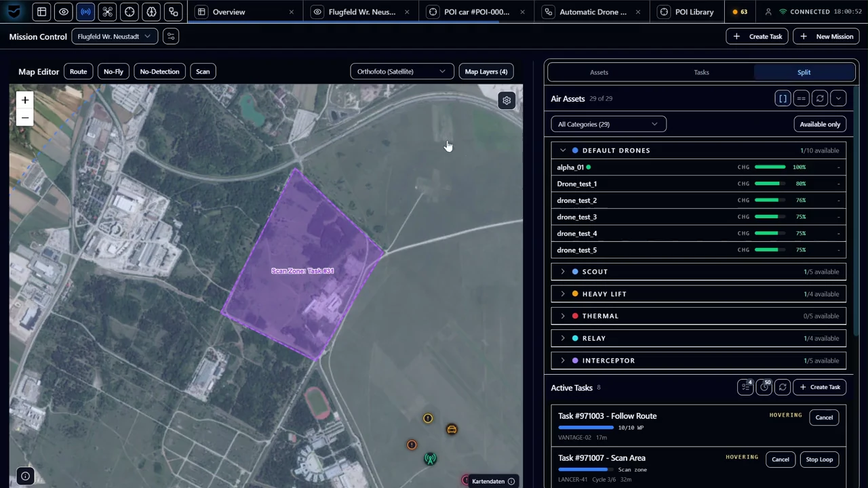Select the Tasks panel tab

tap(701, 72)
